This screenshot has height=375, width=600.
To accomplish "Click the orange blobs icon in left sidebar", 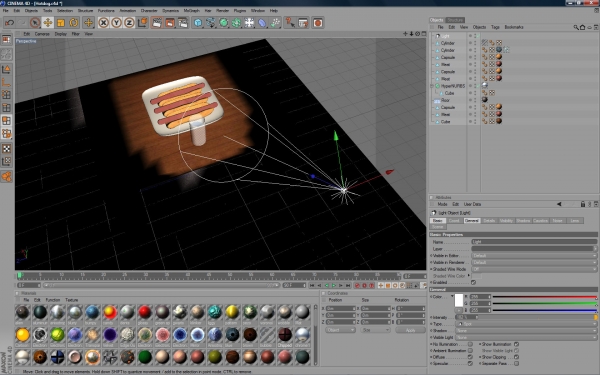I will (7, 176).
